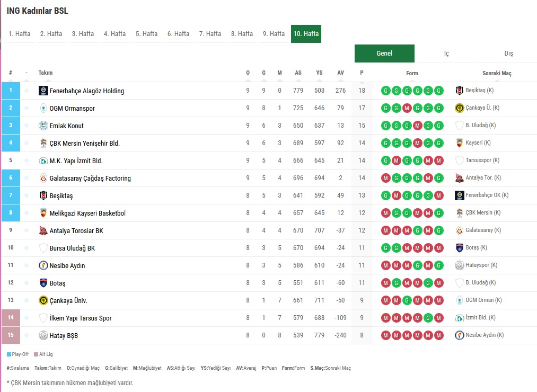Select the 1. Hafta tab
Viewport: 537px width, 392px height.
19,34
